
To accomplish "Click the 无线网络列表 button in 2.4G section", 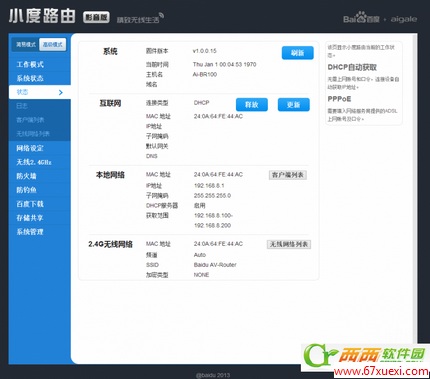I will pos(289,244).
